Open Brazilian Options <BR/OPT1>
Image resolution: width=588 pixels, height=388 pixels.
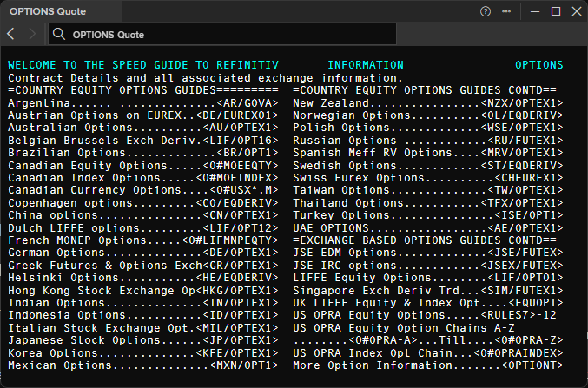(248, 153)
